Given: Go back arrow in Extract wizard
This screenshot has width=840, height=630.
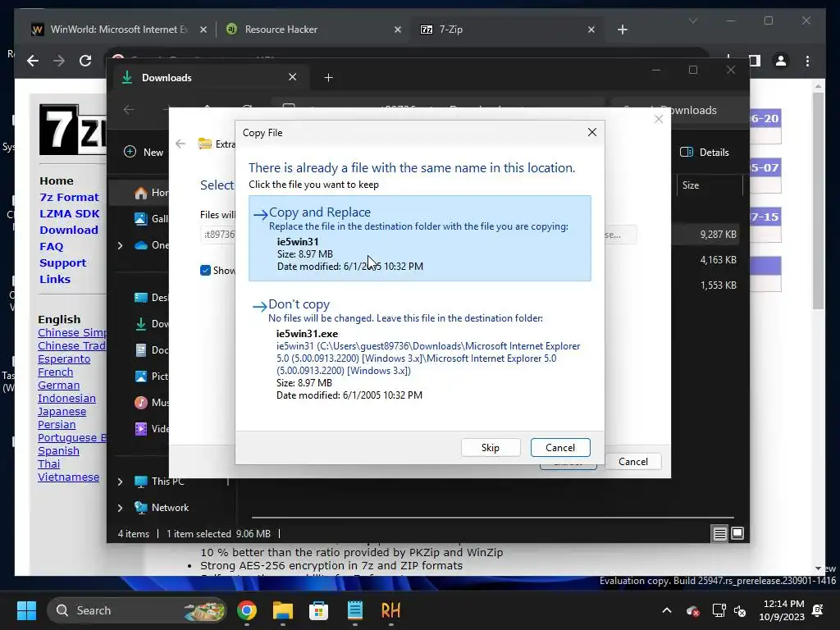Looking at the screenshot, I should [180, 144].
